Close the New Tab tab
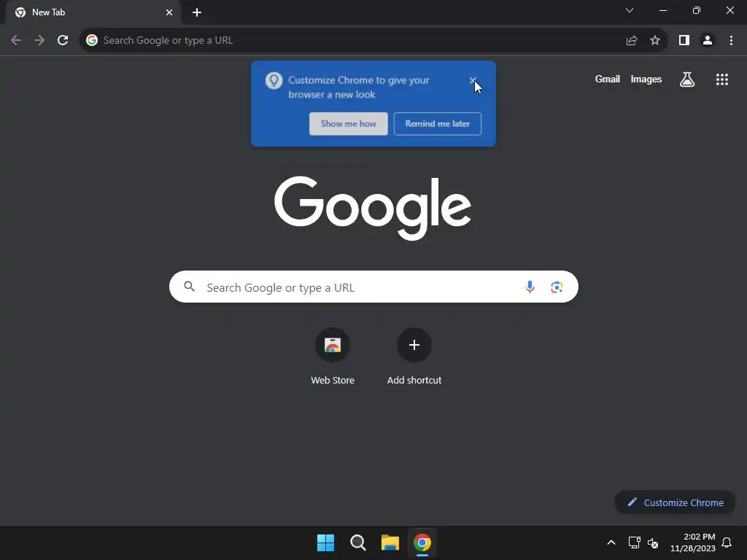The width and height of the screenshot is (747, 560). pyautogui.click(x=169, y=12)
